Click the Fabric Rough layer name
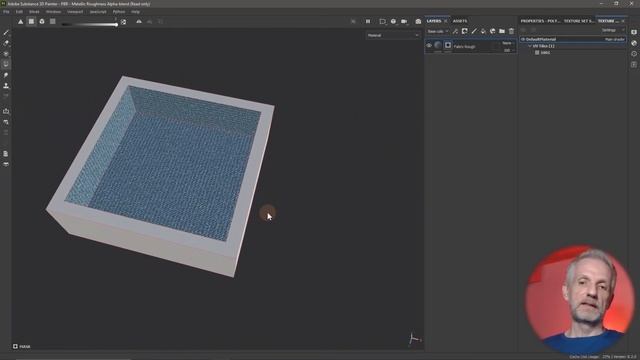The width and height of the screenshot is (640, 360). coord(464,47)
